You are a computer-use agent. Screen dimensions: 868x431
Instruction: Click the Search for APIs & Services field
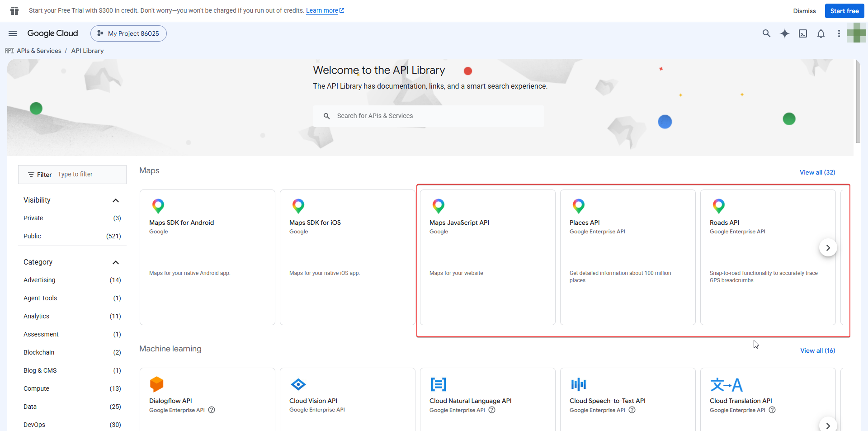[x=429, y=116]
